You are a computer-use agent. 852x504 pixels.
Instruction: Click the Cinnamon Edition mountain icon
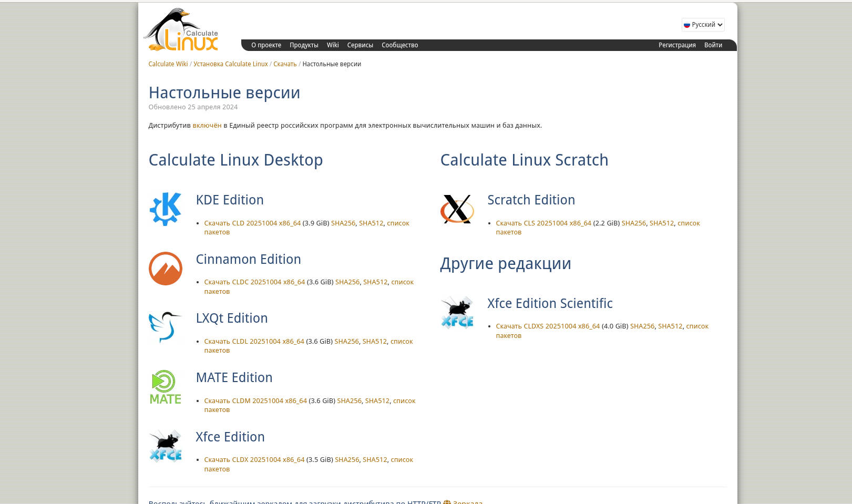point(166,269)
